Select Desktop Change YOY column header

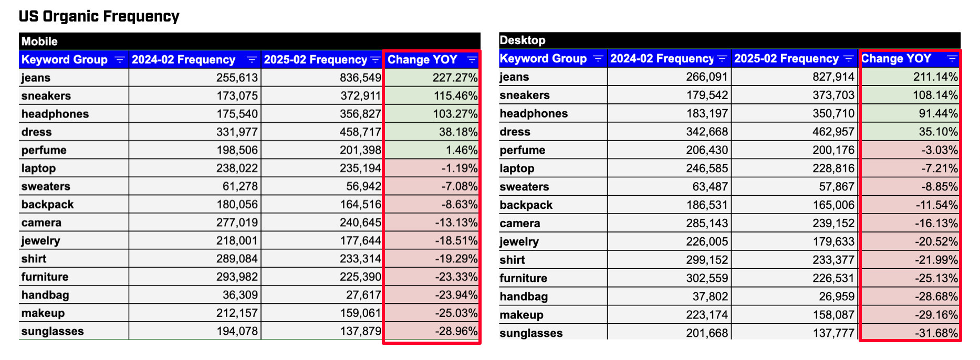(x=910, y=59)
